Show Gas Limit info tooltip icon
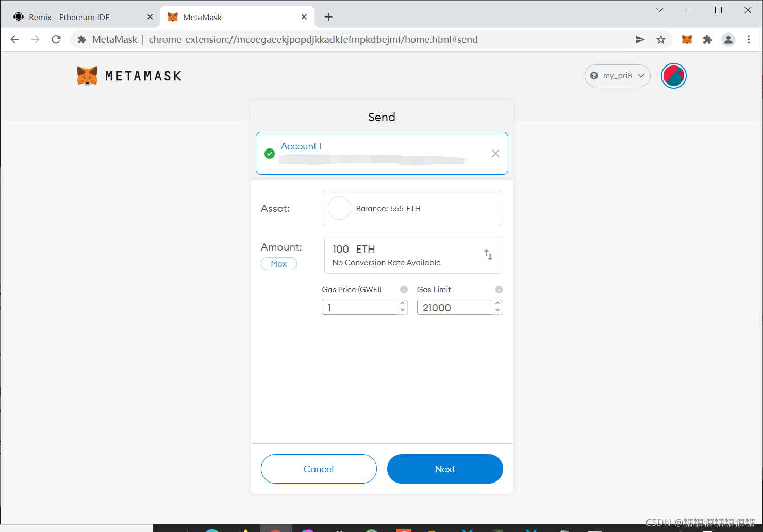The height and width of the screenshot is (532, 763). [x=499, y=289]
